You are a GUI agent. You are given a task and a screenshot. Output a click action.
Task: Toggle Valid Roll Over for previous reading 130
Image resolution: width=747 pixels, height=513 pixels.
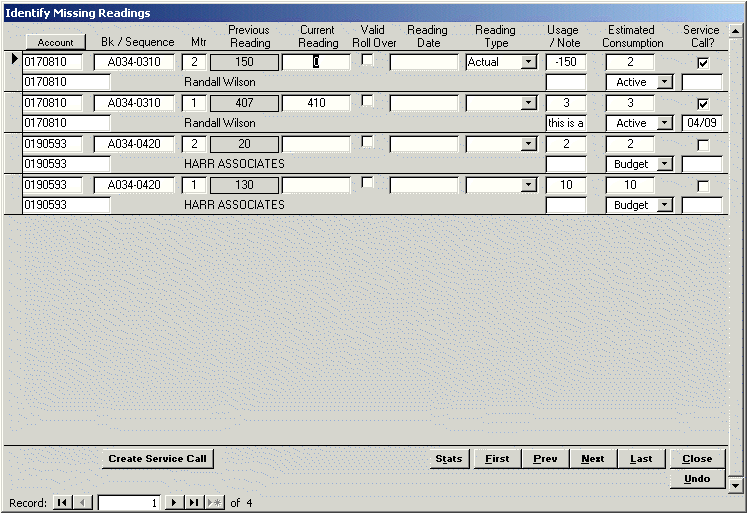367,182
